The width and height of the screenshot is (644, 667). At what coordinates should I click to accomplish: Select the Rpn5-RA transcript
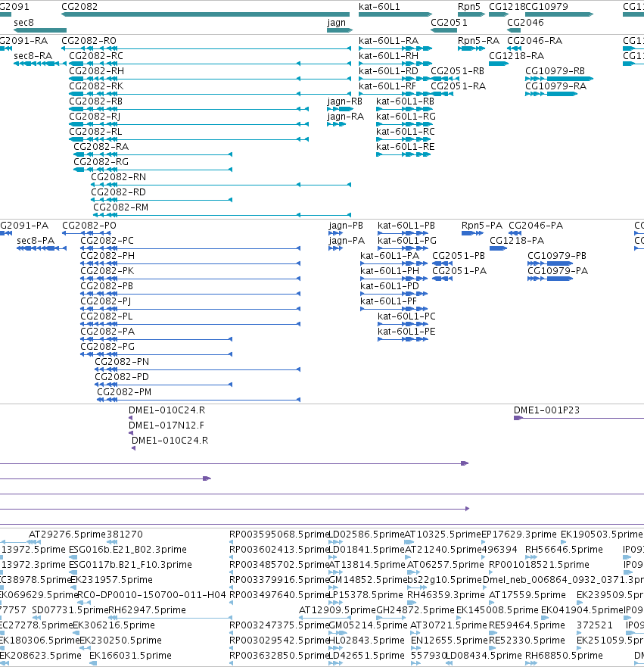pos(471,48)
